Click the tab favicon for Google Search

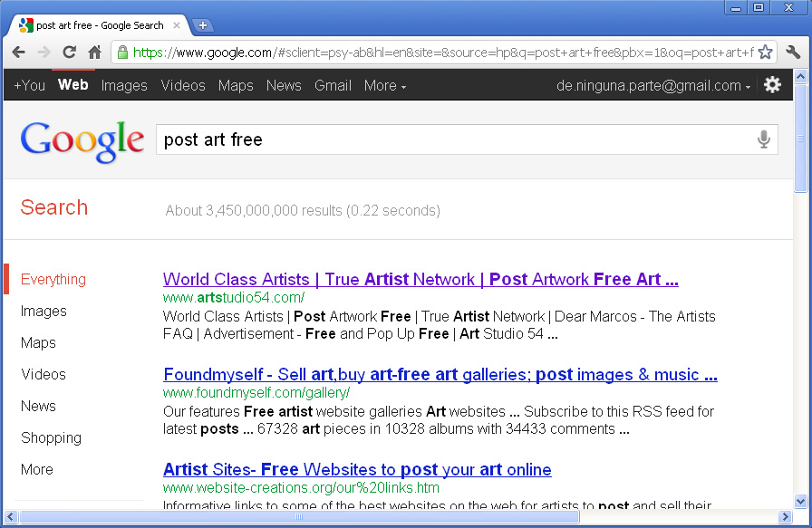(26, 24)
